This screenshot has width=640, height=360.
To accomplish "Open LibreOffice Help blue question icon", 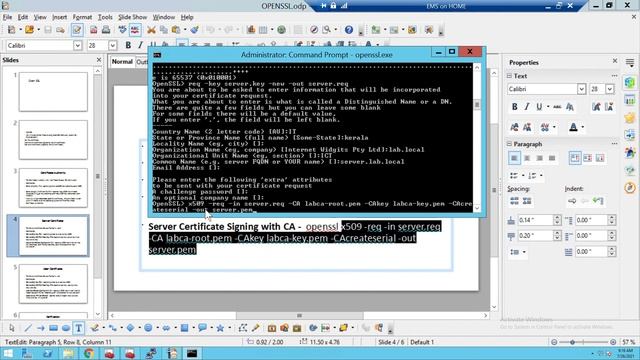I will click(349, 30).
